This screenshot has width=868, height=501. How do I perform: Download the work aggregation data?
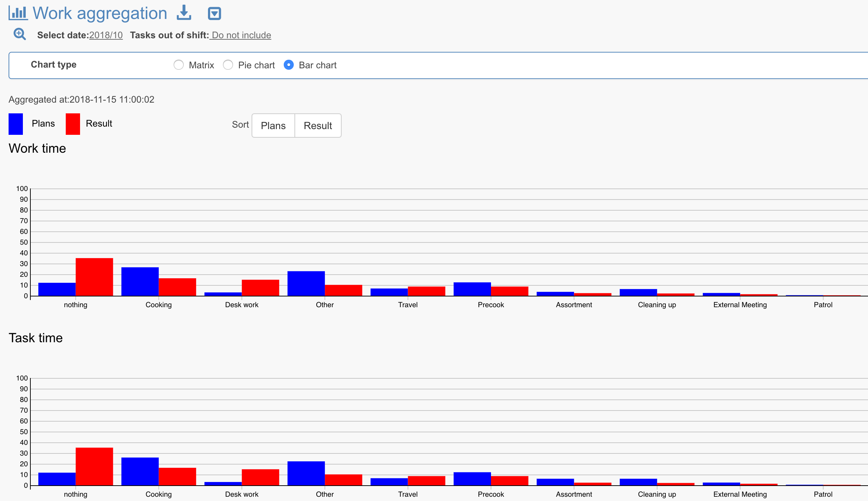(x=184, y=13)
